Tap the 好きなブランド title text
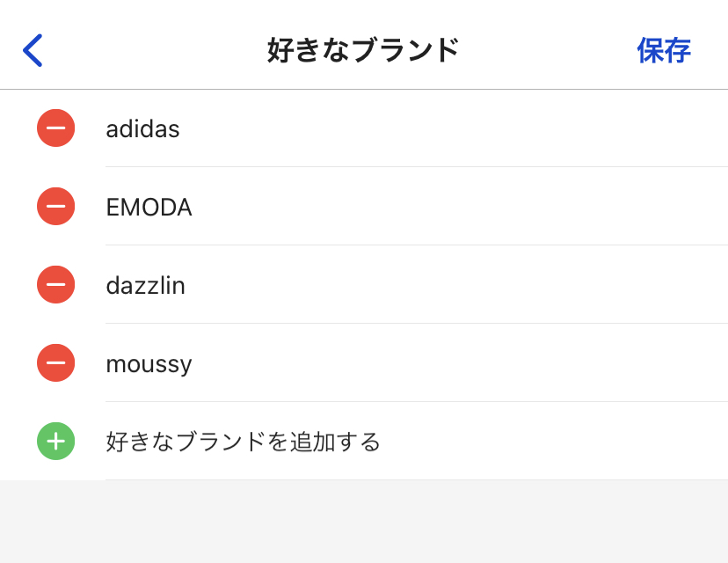The image size is (728, 563). [x=364, y=50]
